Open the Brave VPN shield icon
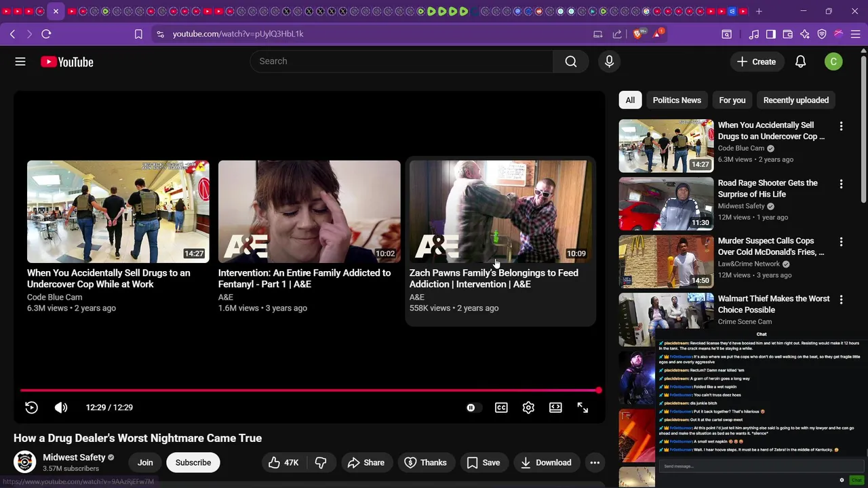 822,34
